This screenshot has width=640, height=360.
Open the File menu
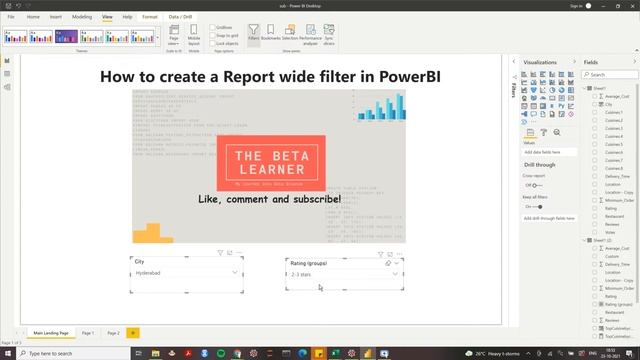tap(11, 17)
